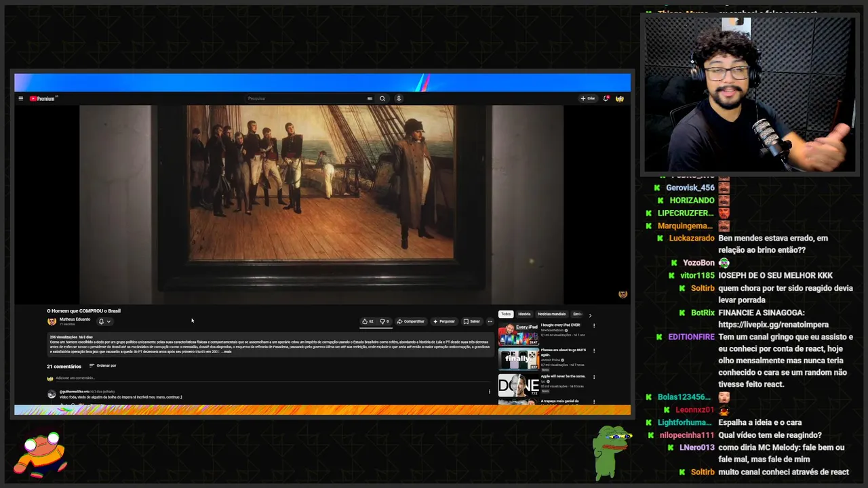Expand the description with '...mais'
Image resolution: width=868 pixels, height=488 pixels.
pos(226,352)
